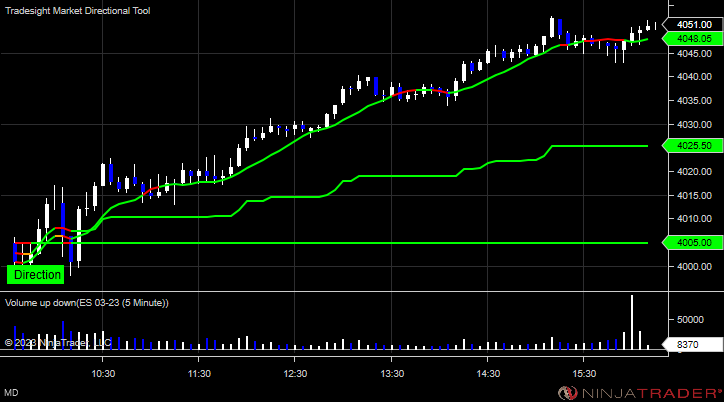
Task: Select the green 4025.50 price marker
Action: point(693,146)
